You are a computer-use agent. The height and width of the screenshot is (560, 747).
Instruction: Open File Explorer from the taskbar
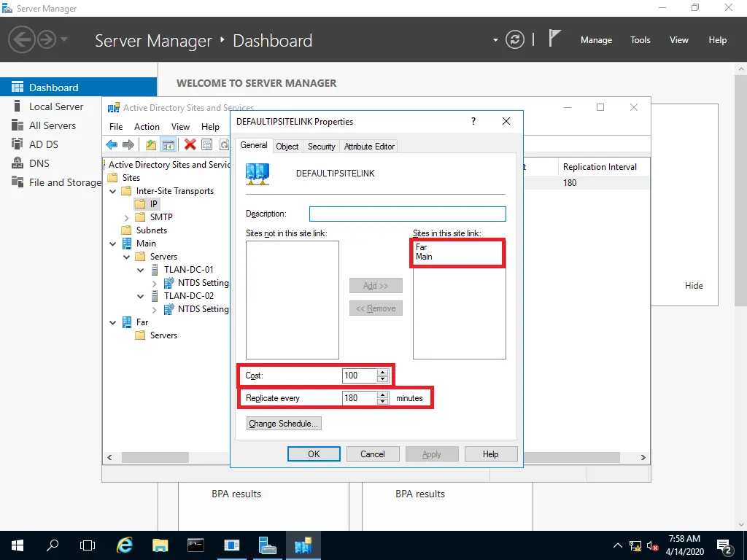(160, 545)
